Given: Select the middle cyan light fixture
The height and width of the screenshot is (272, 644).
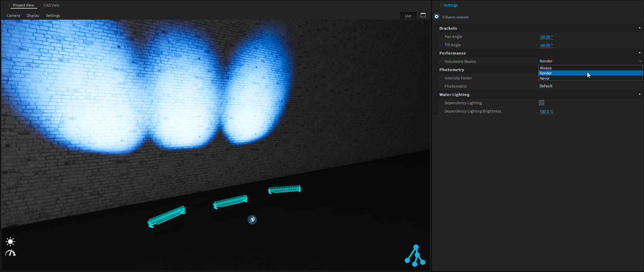Looking at the screenshot, I should [230, 202].
